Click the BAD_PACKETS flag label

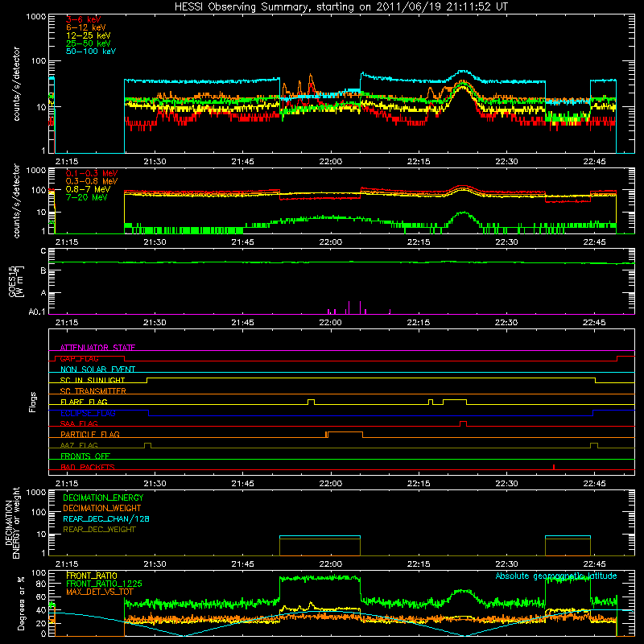click(x=88, y=467)
